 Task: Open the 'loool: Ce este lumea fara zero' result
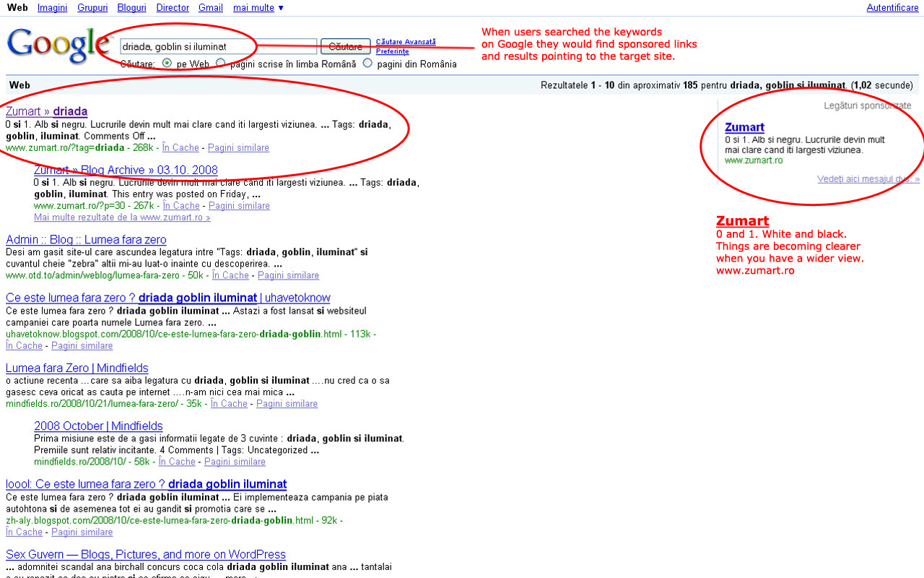click(147, 484)
